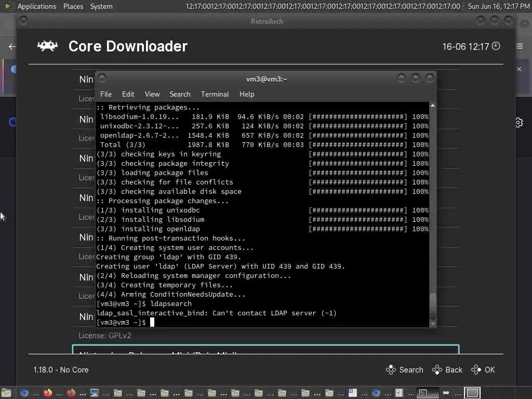The height and width of the screenshot is (399, 532).
Task: Click '(3/3) installing openldap' terminal line
Action: click(262, 229)
